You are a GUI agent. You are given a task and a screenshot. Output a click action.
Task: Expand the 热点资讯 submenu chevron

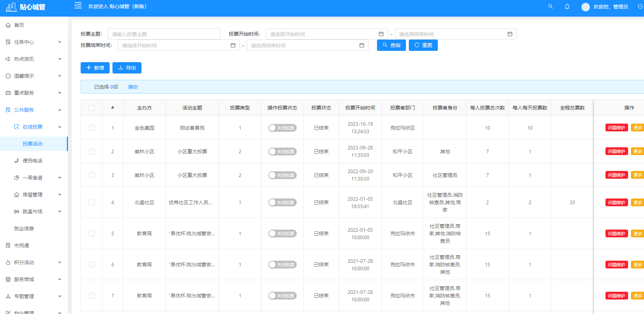click(60, 59)
